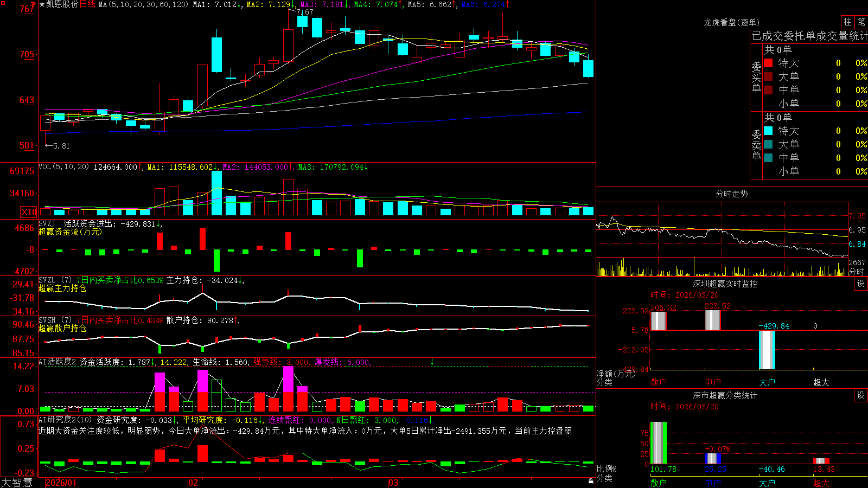Toggle the X10 volume scale marker
This screenshot has height=488, width=868.
29,212
